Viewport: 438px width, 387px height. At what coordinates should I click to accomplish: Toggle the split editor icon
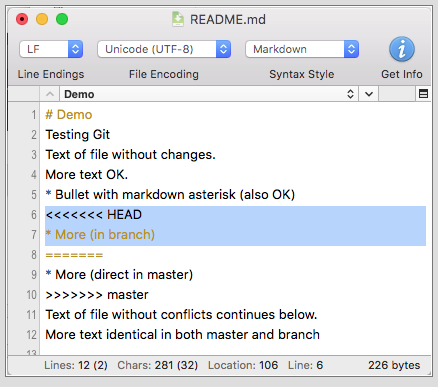click(423, 94)
